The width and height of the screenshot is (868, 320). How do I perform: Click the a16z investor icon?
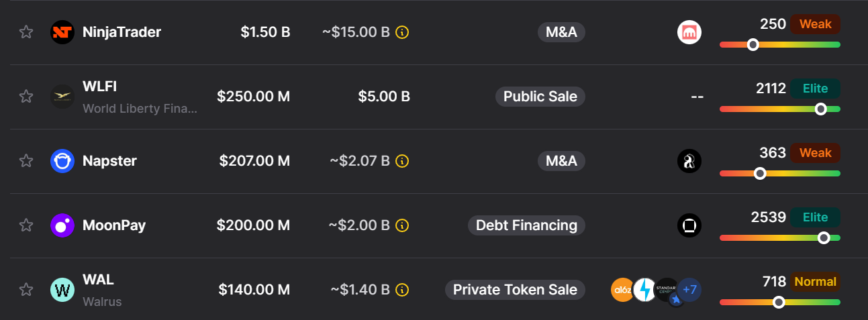pos(622,290)
